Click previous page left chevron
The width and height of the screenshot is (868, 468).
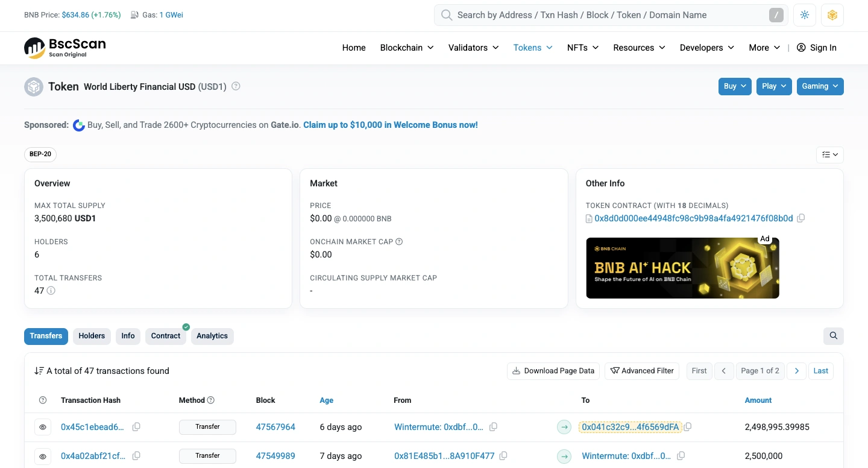tap(724, 371)
